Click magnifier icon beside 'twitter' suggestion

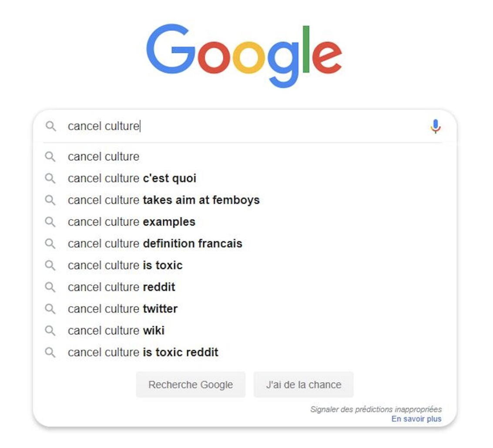50,309
